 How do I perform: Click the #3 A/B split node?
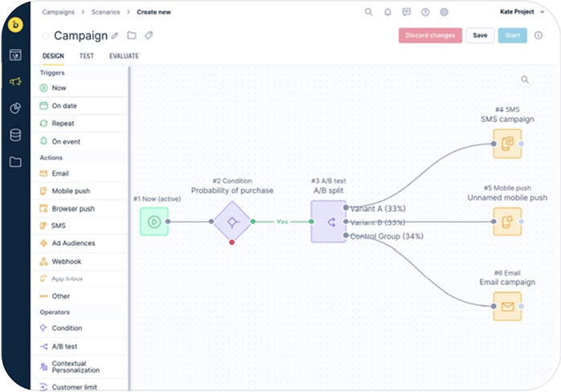pos(328,221)
